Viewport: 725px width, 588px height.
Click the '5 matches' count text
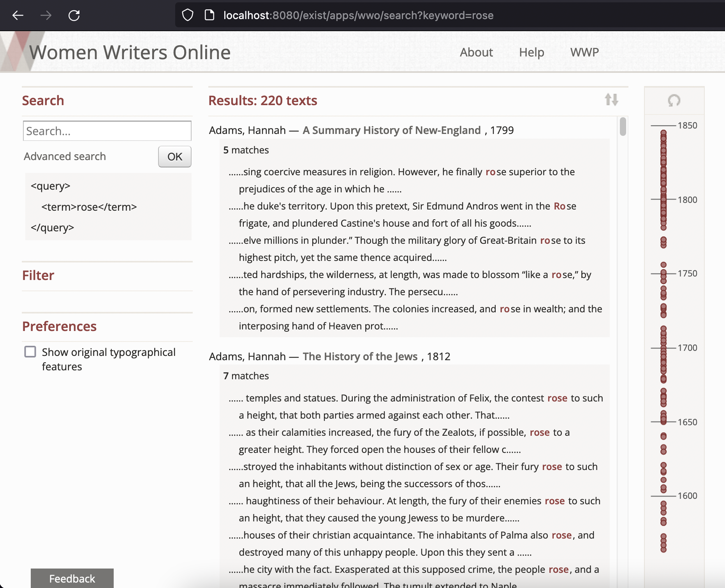point(246,150)
